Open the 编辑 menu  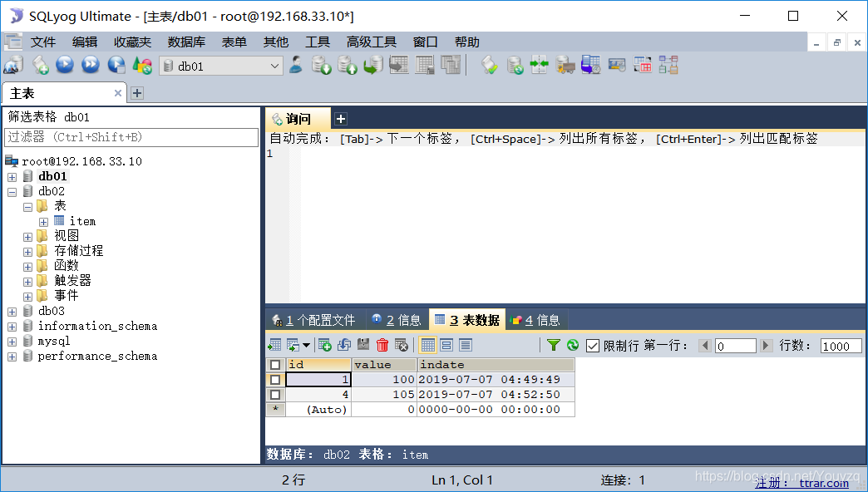coord(85,42)
